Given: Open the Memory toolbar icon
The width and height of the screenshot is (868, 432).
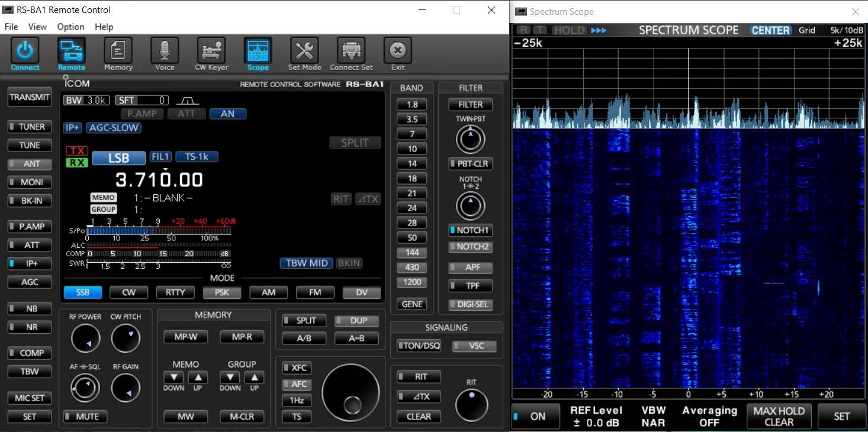Looking at the screenshot, I should pos(118,51).
